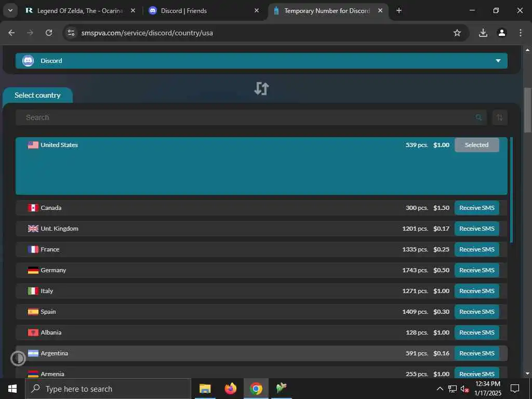Click Receive SMS for Argentina
Image resolution: width=532 pixels, height=399 pixels.
pyautogui.click(x=477, y=353)
